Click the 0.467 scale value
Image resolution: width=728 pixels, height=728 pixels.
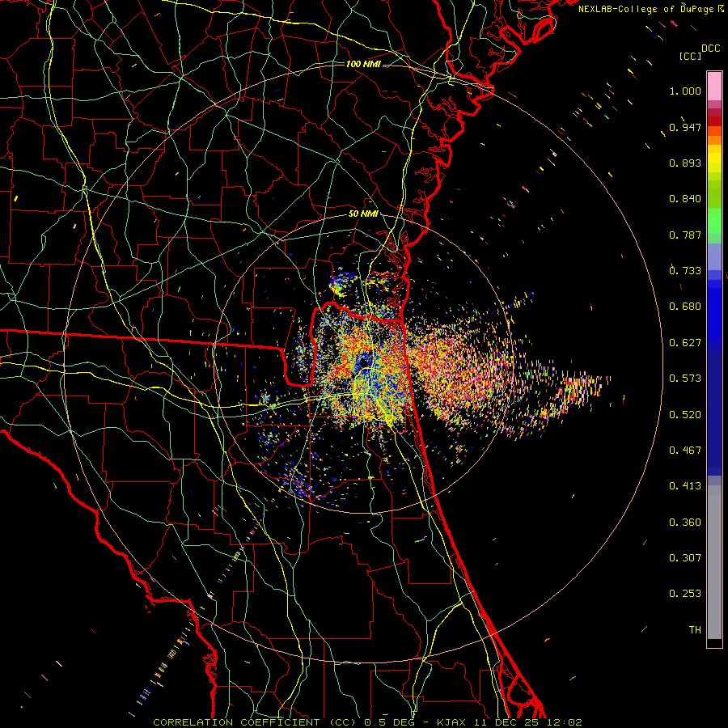tap(685, 451)
